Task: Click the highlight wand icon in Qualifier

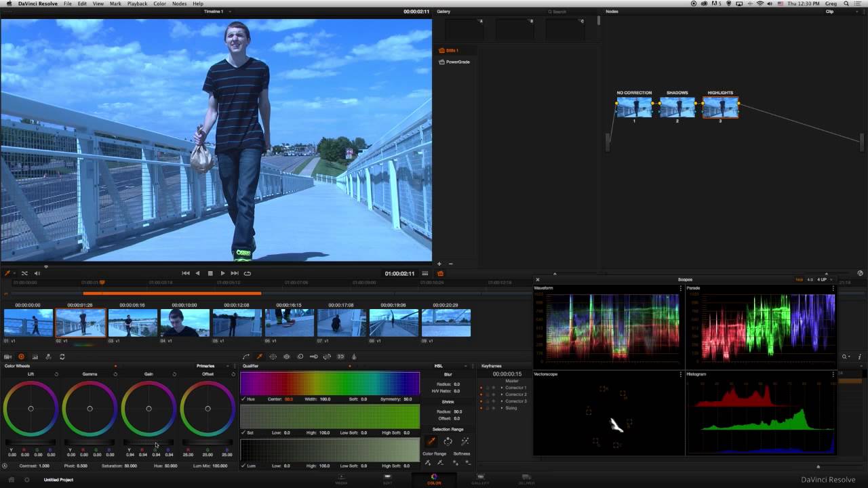Action: coord(465,441)
